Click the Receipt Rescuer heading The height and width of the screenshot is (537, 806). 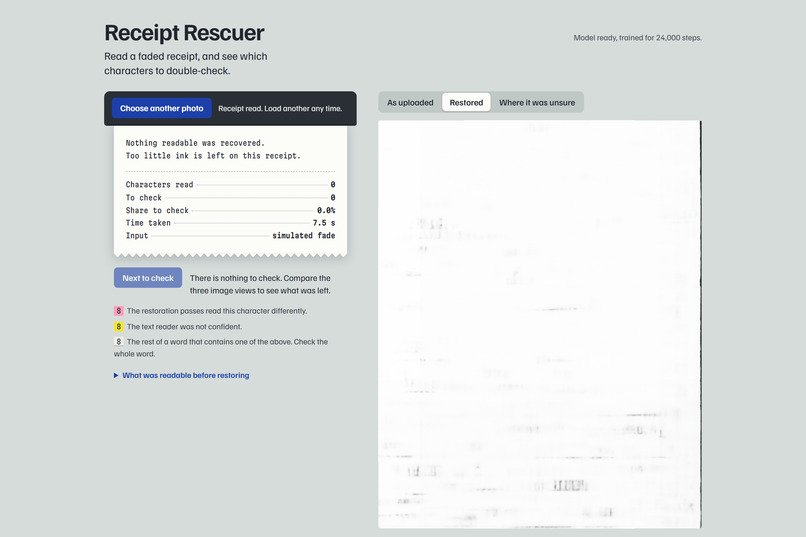(x=184, y=33)
